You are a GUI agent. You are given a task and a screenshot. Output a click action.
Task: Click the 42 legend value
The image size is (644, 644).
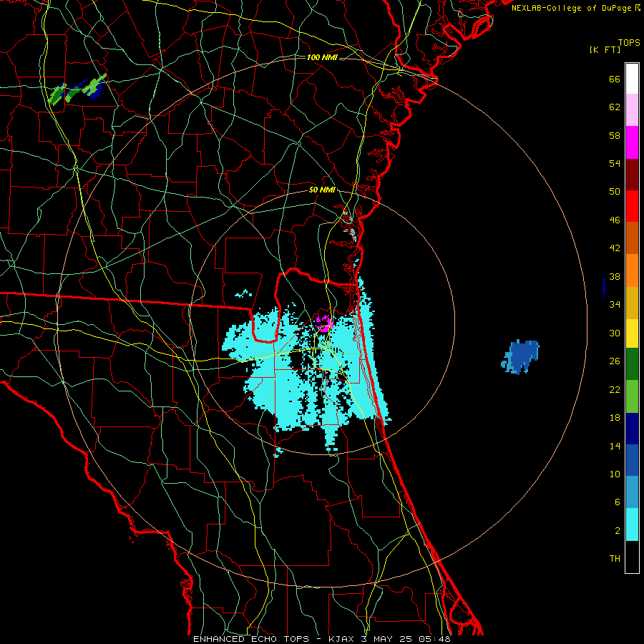615,248
